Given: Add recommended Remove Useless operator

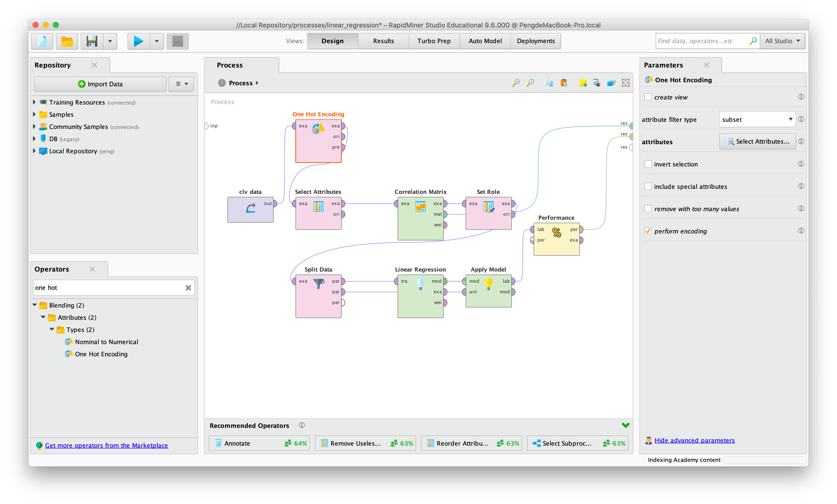Looking at the screenshot, I should click(365, 443).
